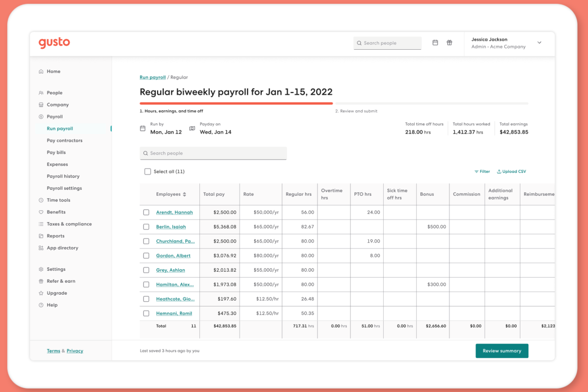This screenshot has height=392, width=588.
Task: Click the People icon in the sidebar
Action: (x=41, y=93)
